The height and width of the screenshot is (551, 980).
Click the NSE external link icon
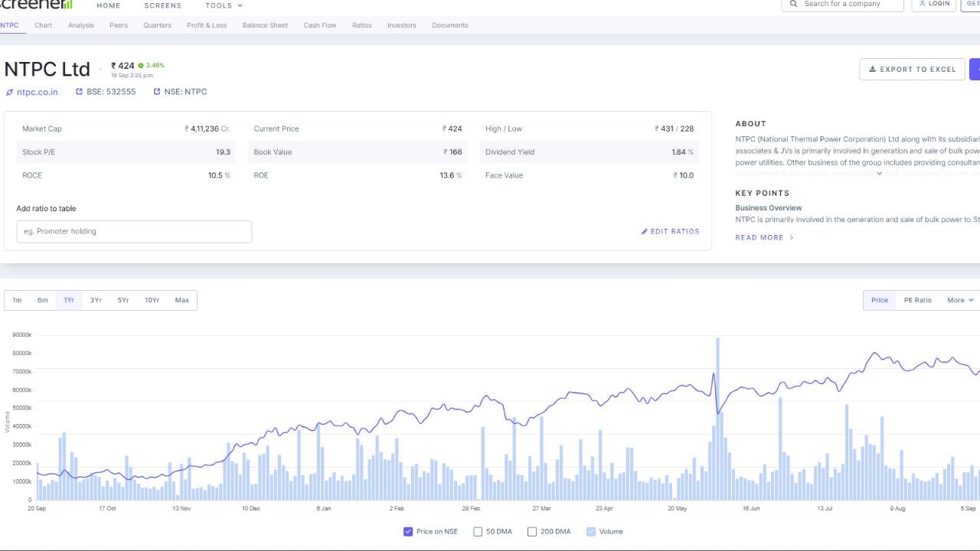[x=157, y=92]
